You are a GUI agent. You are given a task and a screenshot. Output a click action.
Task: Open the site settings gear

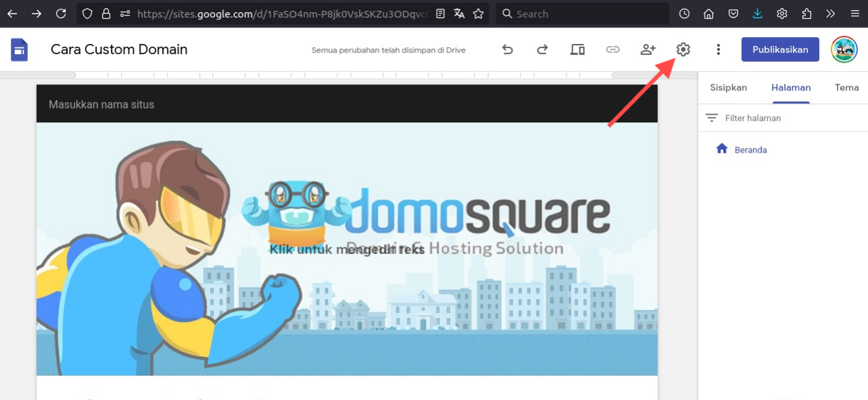tap(683, 49)
